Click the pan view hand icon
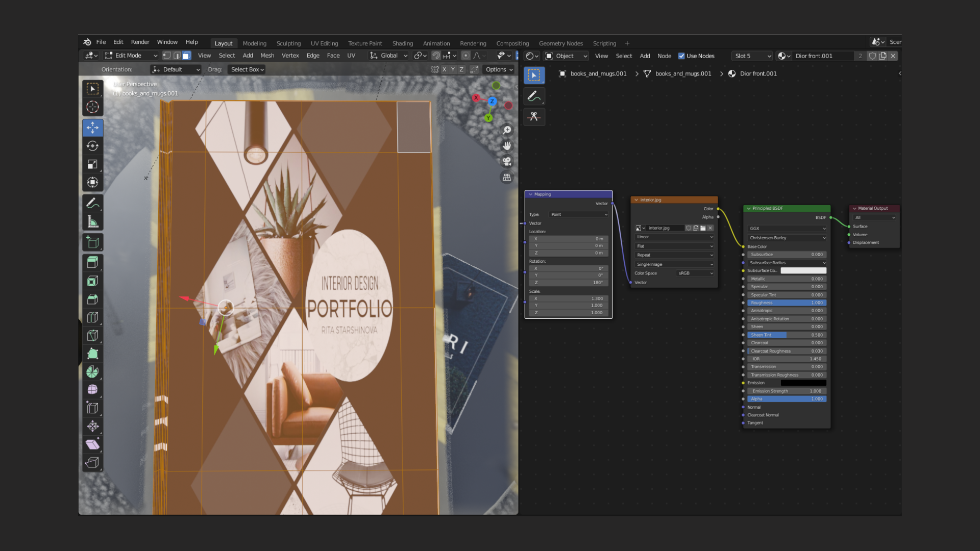Viewport: 980px width, 551px height. pyautogui.click(x=507, y=146)
